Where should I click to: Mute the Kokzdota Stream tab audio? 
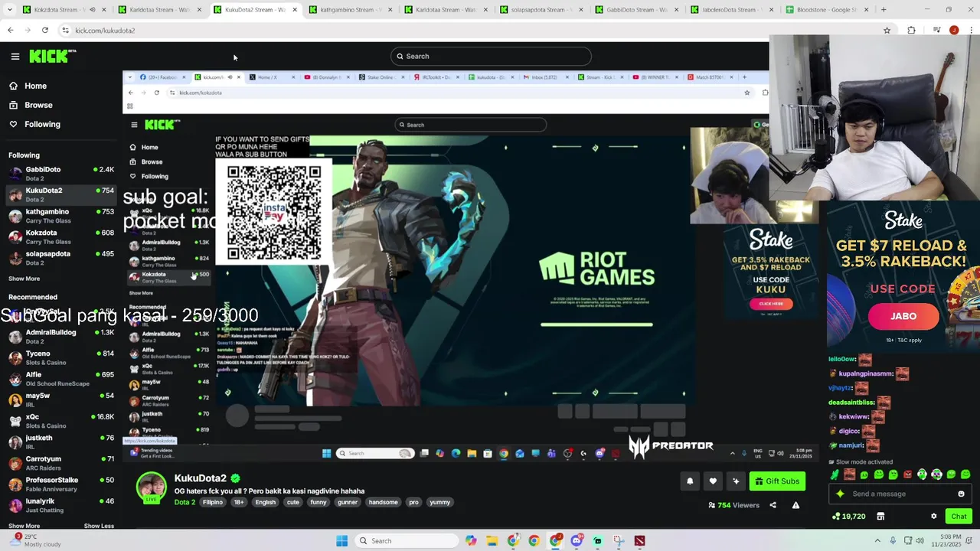[92, 10]
